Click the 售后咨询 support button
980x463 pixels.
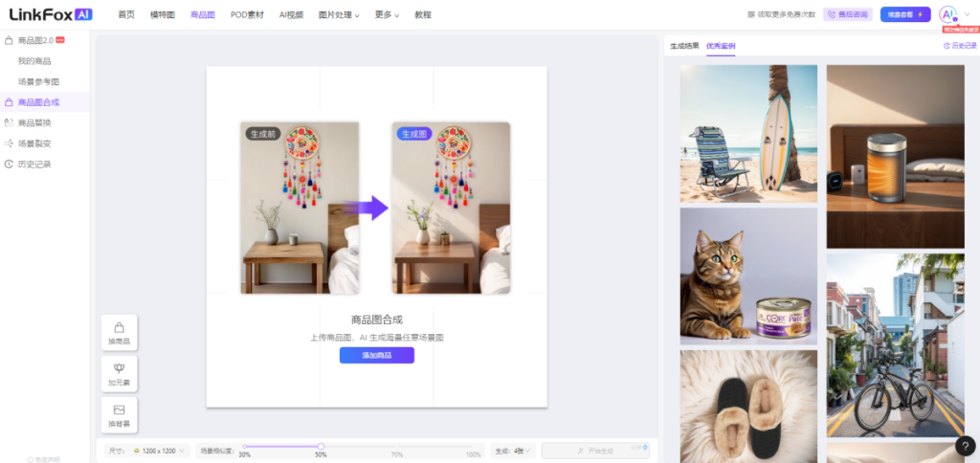click(x=848, y=14)
